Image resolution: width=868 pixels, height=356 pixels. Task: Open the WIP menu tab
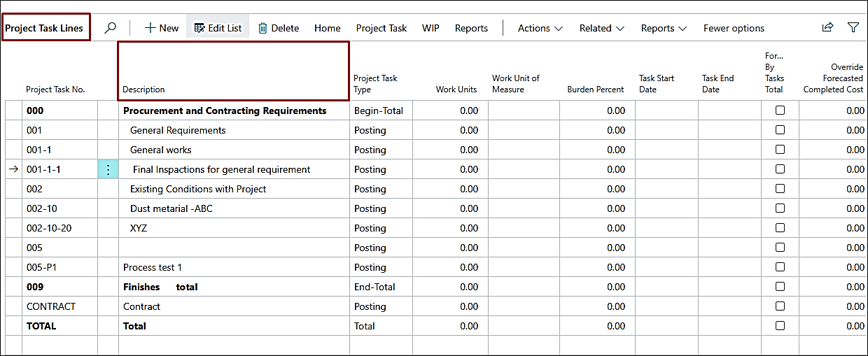[x=430, y=28]
